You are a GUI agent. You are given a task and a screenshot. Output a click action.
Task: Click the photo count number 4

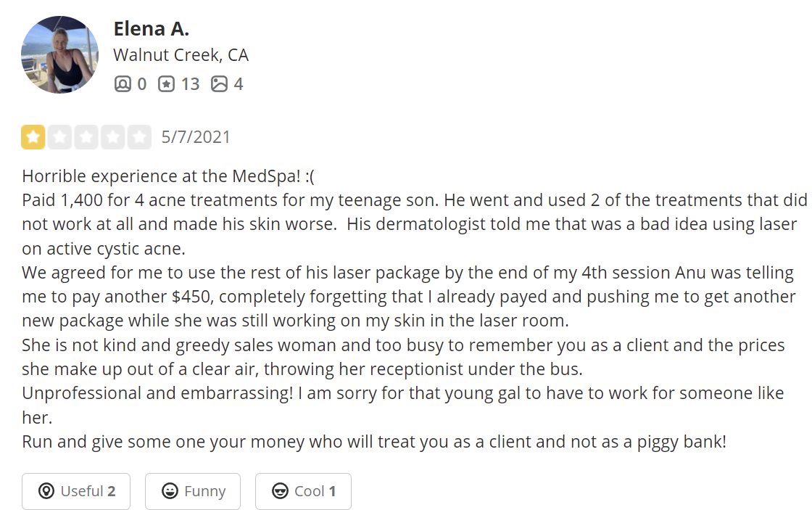[x=238, y=84]
